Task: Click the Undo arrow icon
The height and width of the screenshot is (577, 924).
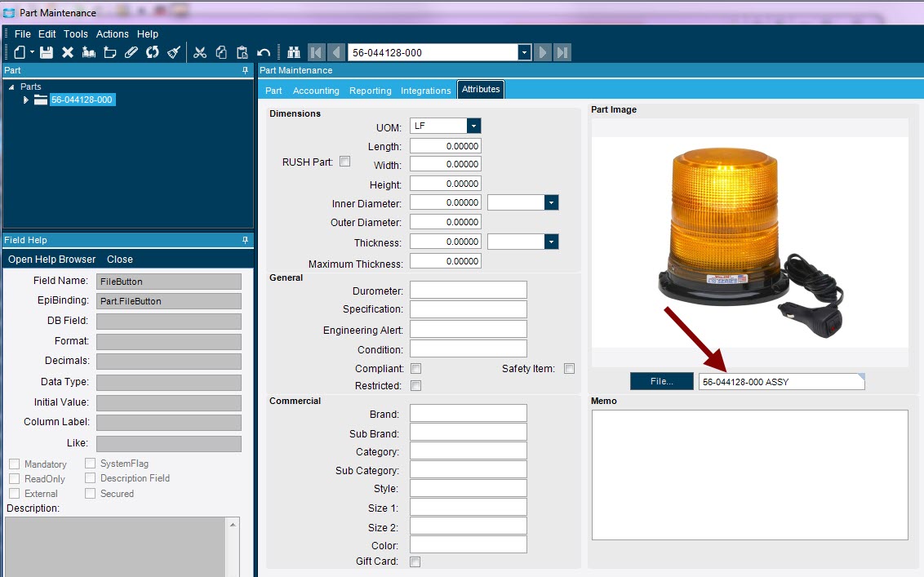Action: [263, 52]
